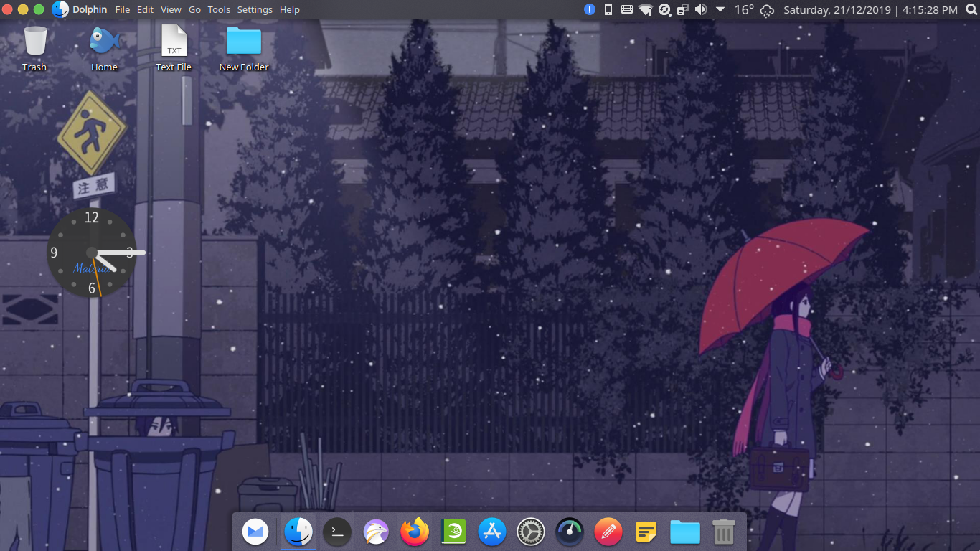
Task: Open the blue notifications tray icon
Action: pos(589,9)
